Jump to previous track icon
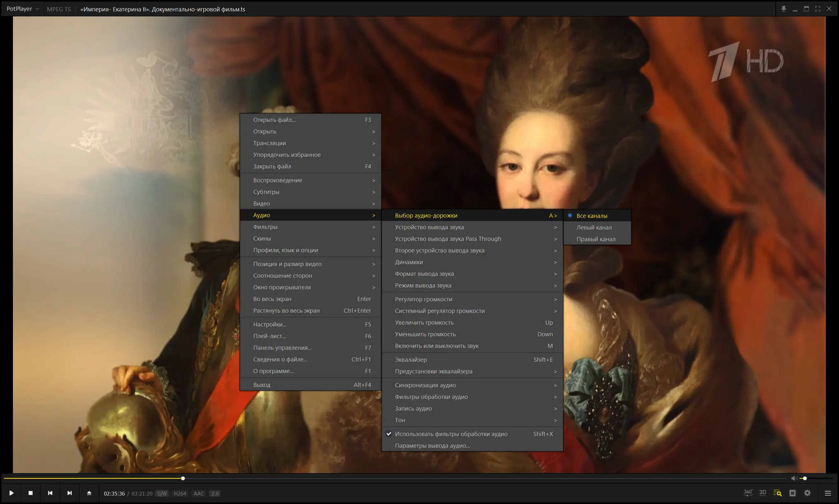The height and width of the screenshot is (504, 839). [50, 493]
